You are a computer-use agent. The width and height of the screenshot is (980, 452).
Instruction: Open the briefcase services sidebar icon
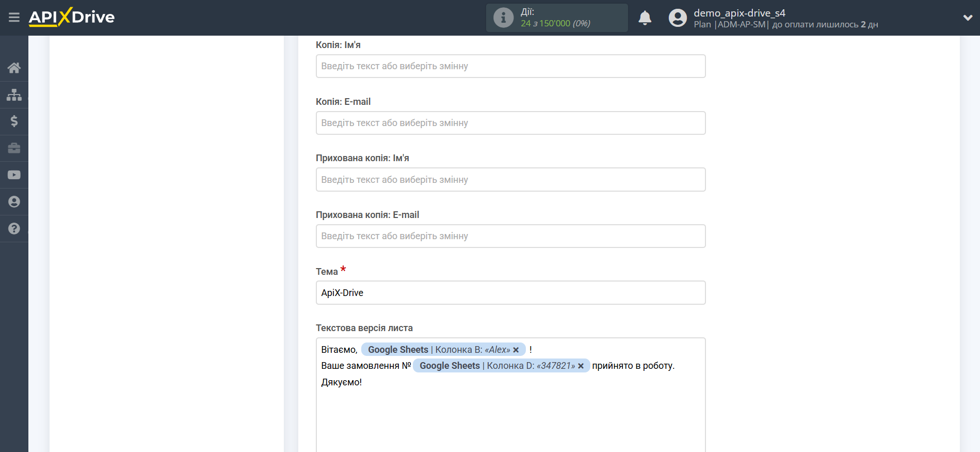[14, 148]
